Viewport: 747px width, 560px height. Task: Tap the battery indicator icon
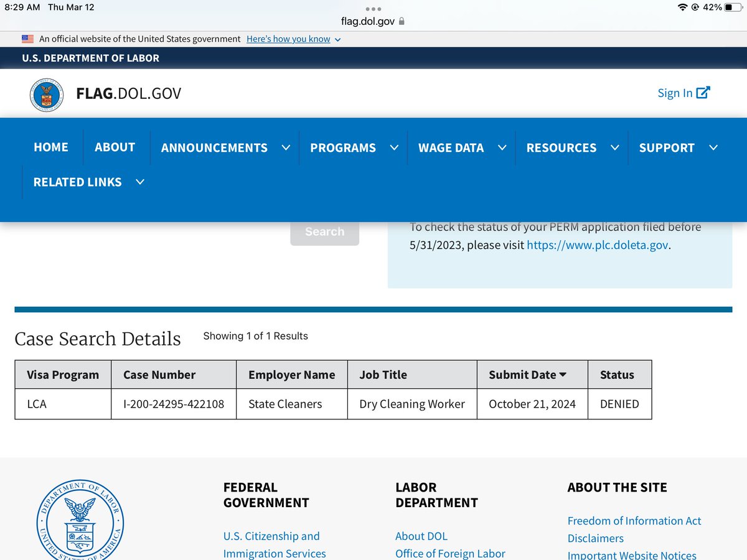coord(733,7)
